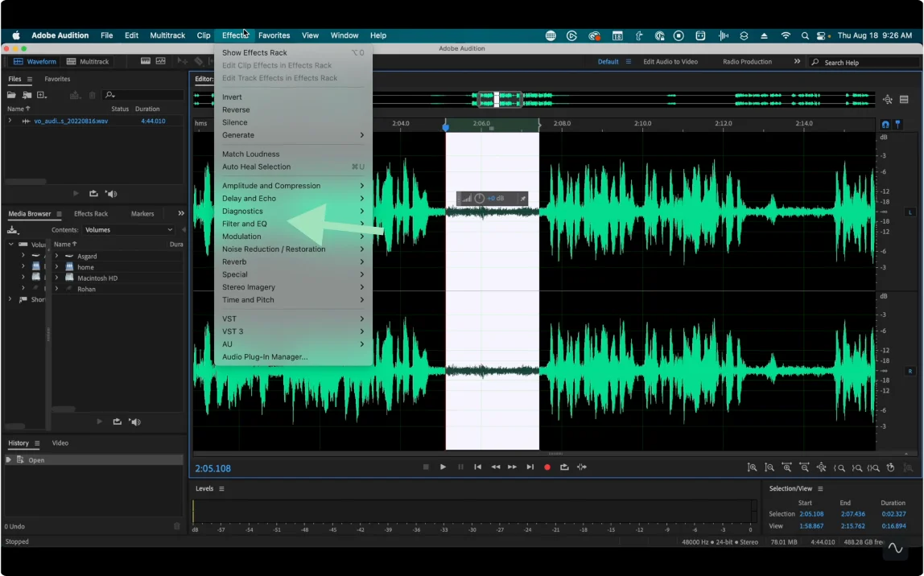Adjust HUD gain knob +0 dB
This screenshot has width=924, height=576.
480,199
